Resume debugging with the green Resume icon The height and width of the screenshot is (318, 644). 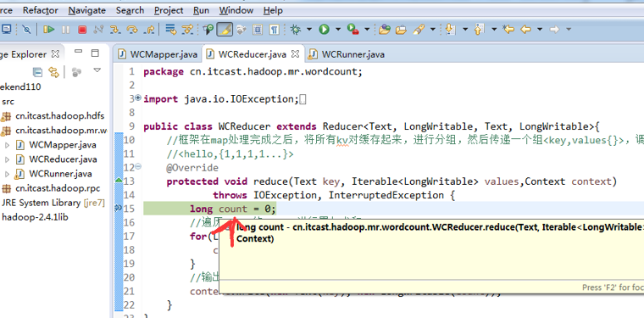(49, 29)
